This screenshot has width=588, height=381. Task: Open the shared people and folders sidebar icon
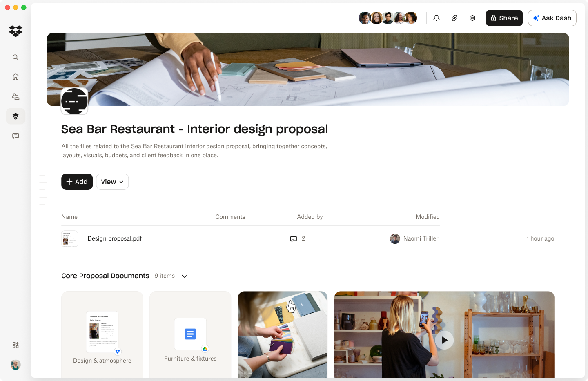tap(16, 96)
